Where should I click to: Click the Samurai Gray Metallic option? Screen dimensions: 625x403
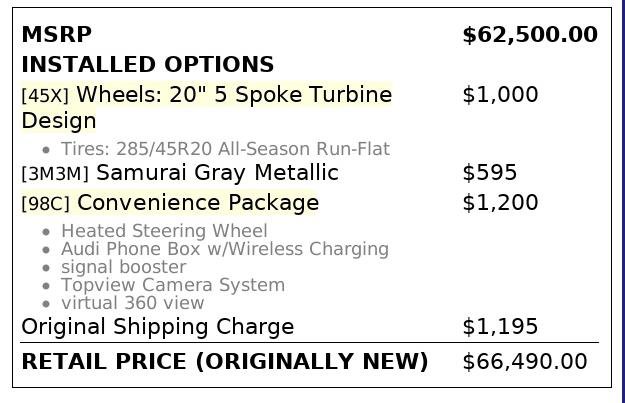point(217,173)
